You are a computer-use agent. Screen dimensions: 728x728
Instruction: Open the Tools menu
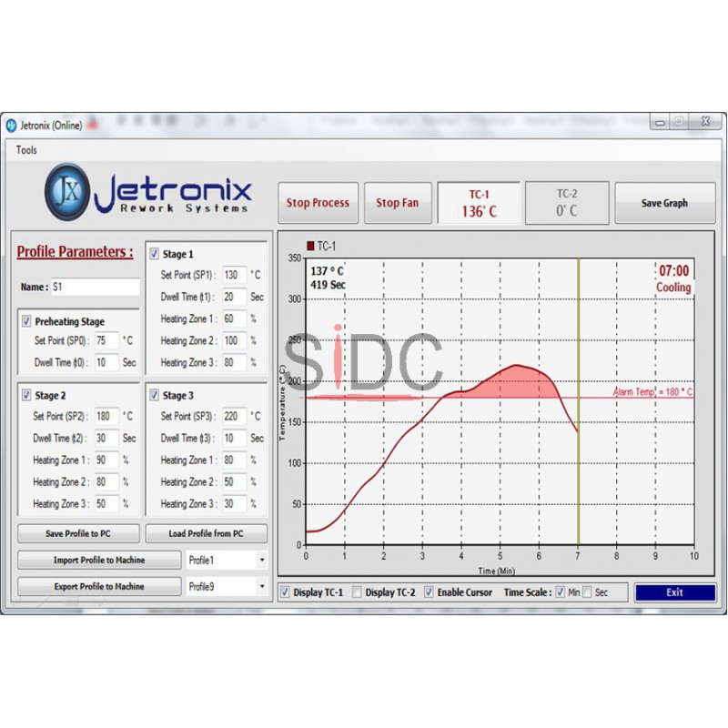coord(26,150)
